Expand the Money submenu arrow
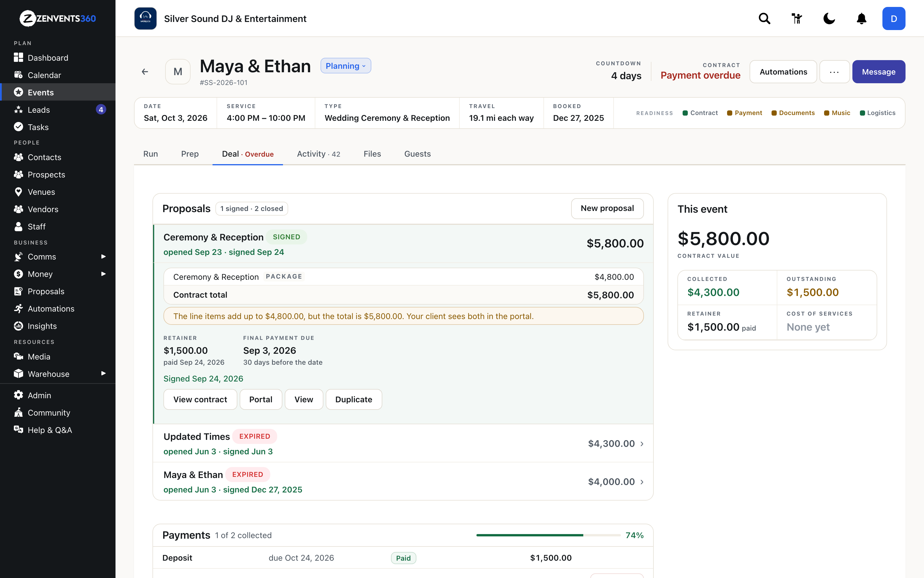Viewport: 924px width, 578px height. point(103,274)
